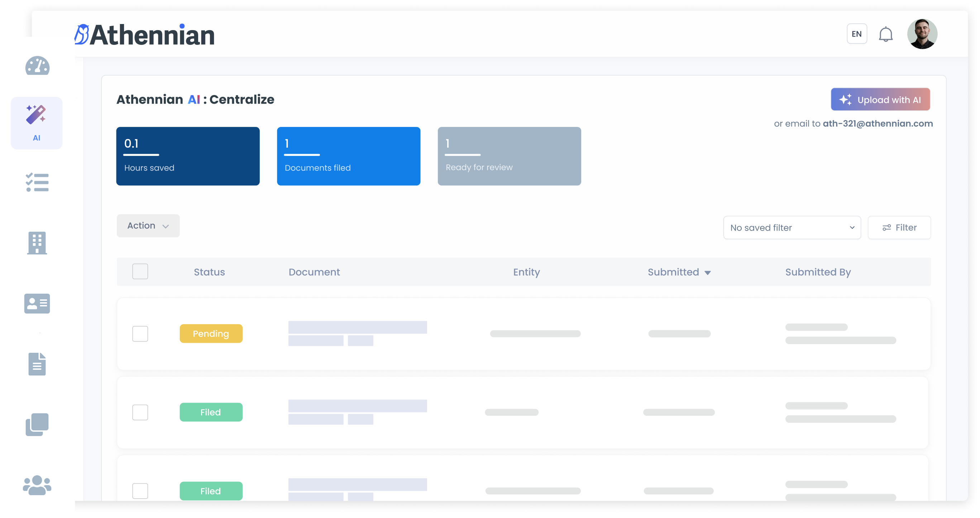Open the building entities icon in sidebar

tap(37, 243)
